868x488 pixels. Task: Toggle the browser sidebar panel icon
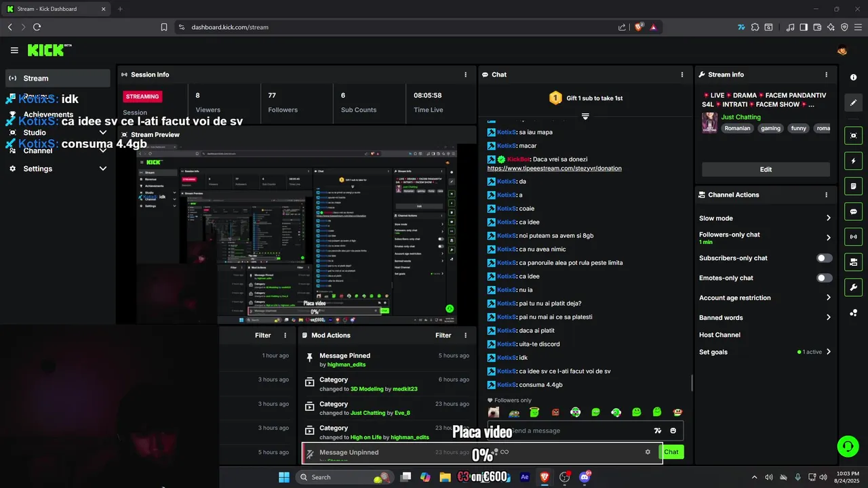(x=804, y=27)
